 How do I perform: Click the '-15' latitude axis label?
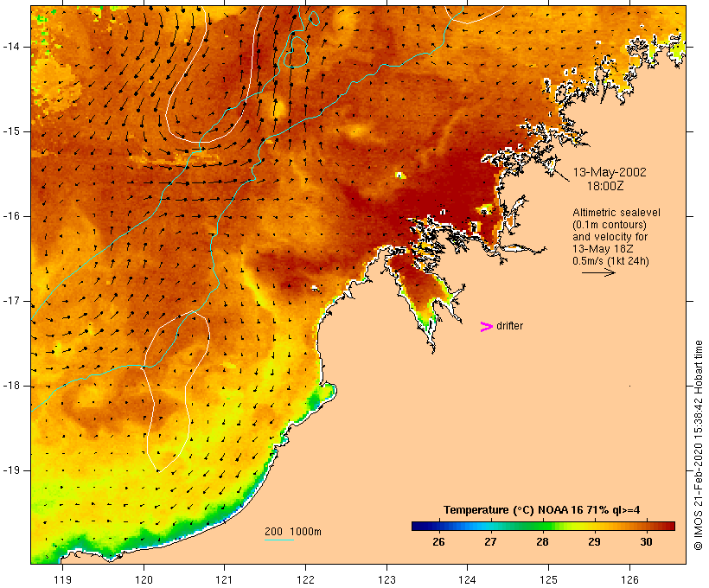click(x=10, y=131)
